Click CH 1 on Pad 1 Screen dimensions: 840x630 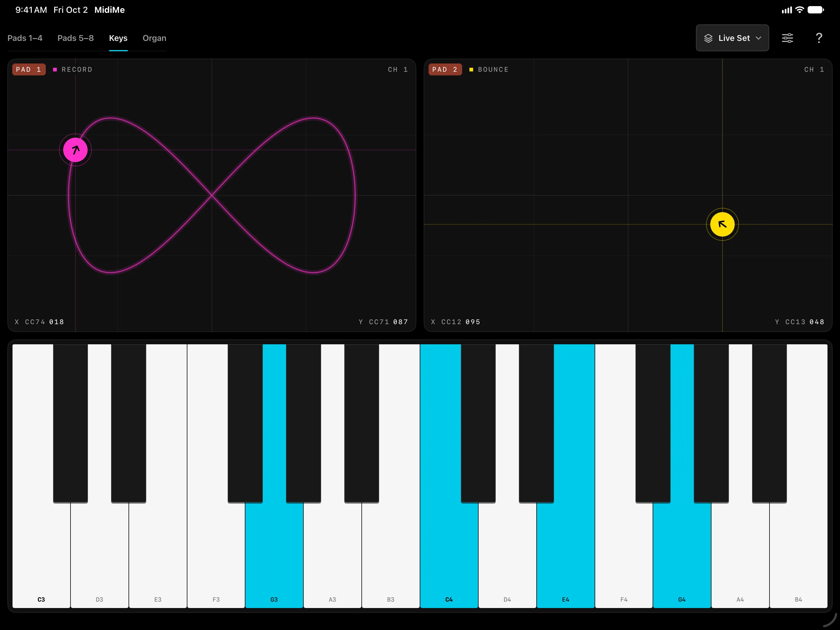click(398, 70)
